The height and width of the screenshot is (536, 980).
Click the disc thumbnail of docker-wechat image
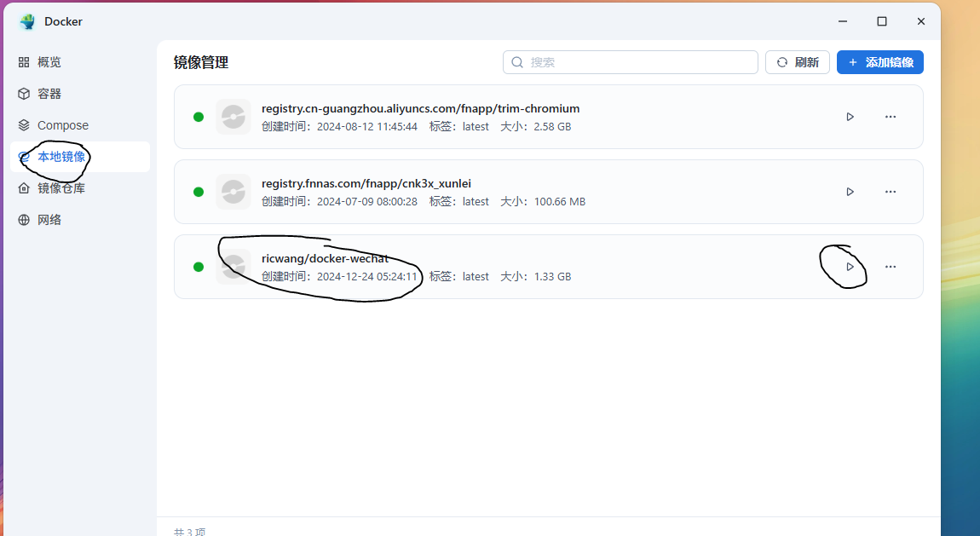pyautogui.click(x=233, y=267)
